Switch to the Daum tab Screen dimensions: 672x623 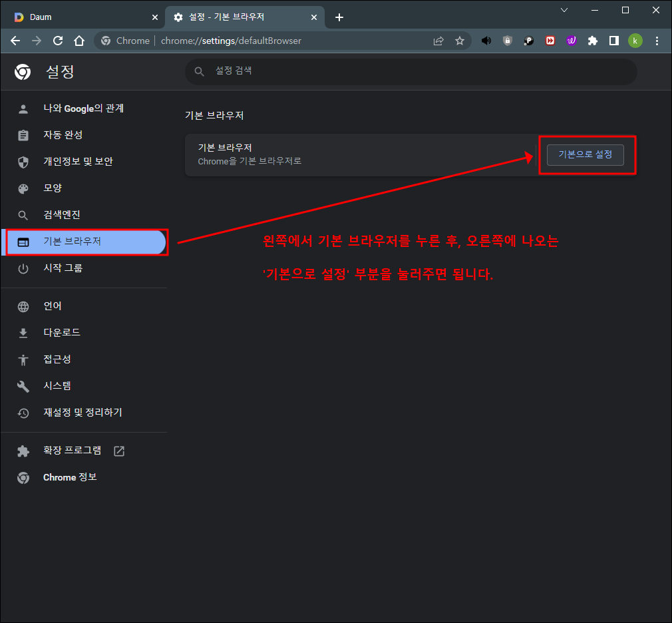[x=80, y=17]
